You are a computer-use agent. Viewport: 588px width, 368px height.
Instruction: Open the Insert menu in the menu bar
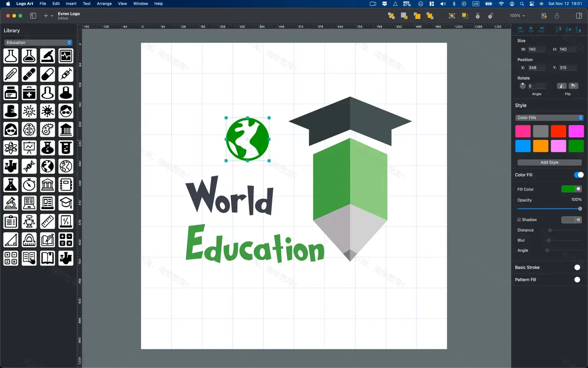tap(71, 3)
